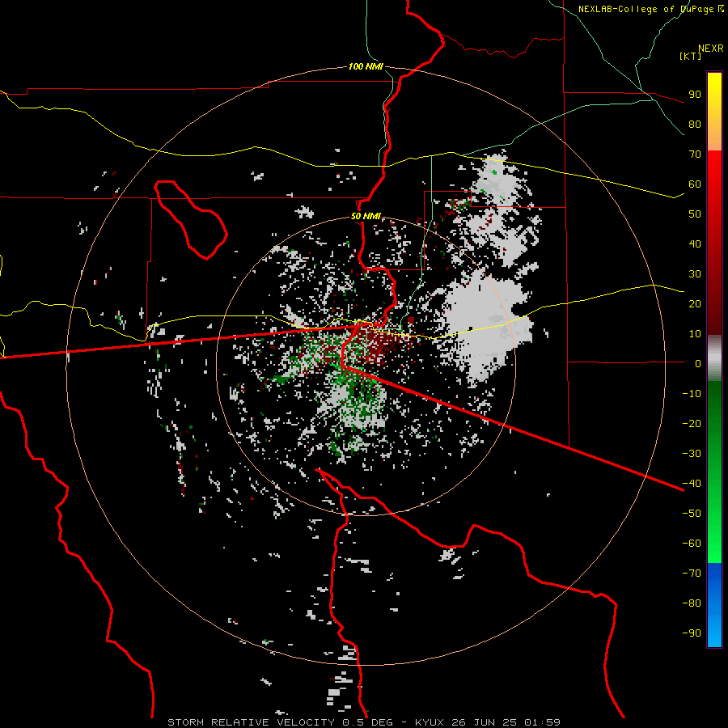Image resolution: width=728 pixels, height=728 pixels.
Task: Click the -20 value on velocity scale
Action: 692,423
